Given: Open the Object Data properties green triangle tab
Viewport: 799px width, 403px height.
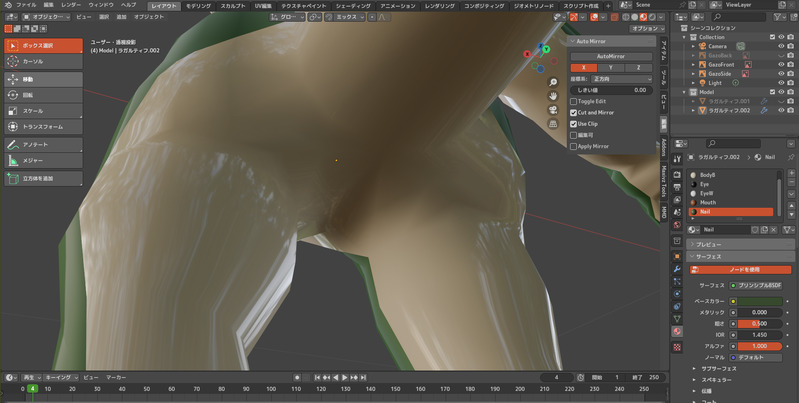Looking at the screenshot, I should click(x=677, y=318).
